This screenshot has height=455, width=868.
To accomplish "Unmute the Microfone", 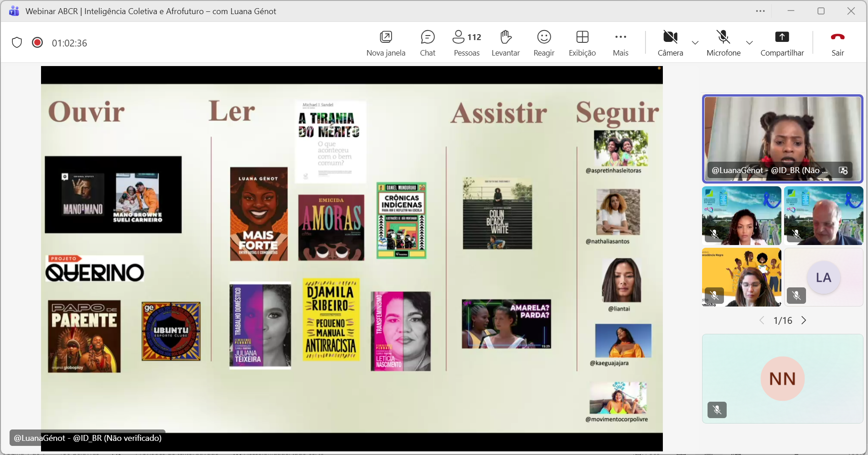I will coord(723,43).
